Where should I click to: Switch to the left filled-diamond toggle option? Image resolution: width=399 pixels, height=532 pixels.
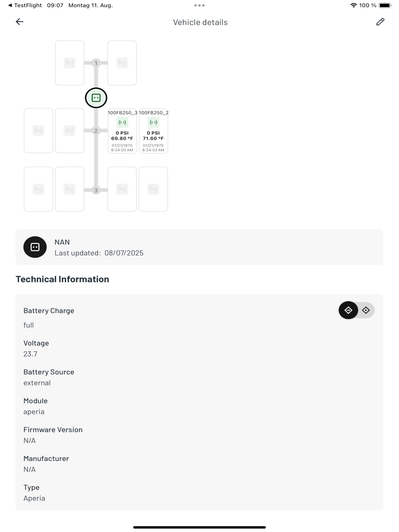[348, 310]
